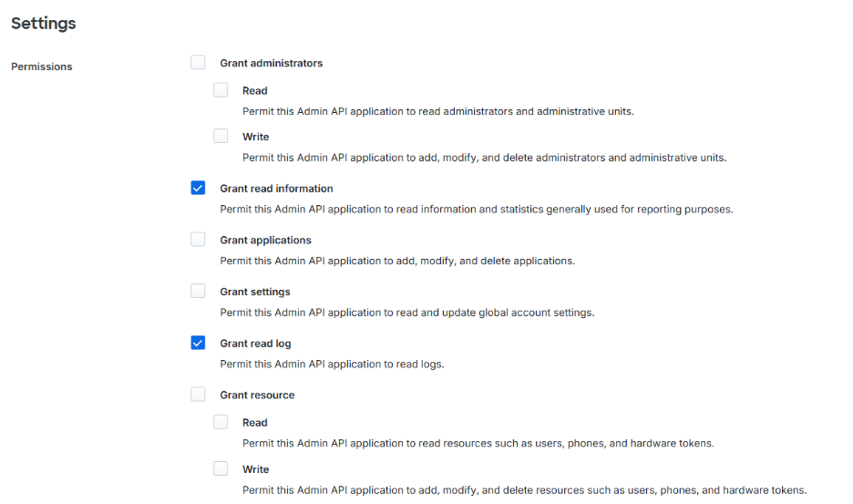Tick the Read checkbox under Grant resource
Viewport: 853px width, 504px height.
point(221,422)
